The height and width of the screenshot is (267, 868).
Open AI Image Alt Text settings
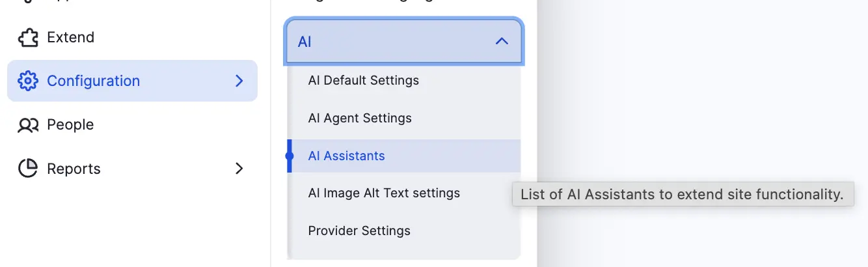pyautogui.click(x=384, y=193)
